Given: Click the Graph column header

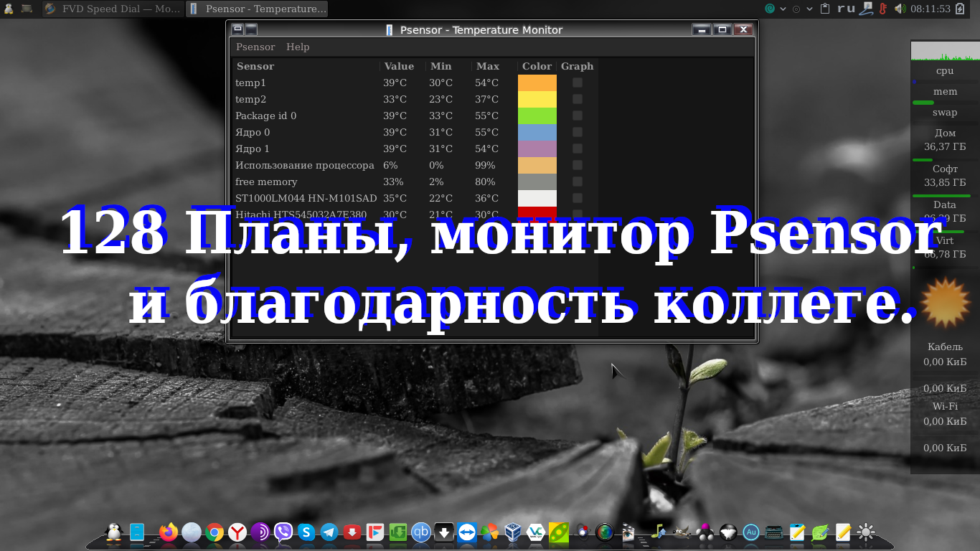Looking at the screenshot, I should click(578, 66).
